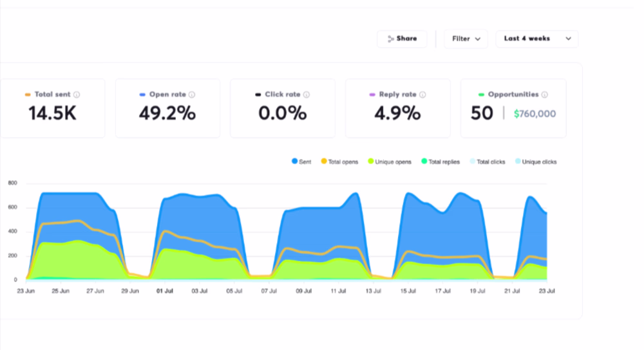Select the Open rate 49.2% card

pyautogui.click(x=167, y=108)
